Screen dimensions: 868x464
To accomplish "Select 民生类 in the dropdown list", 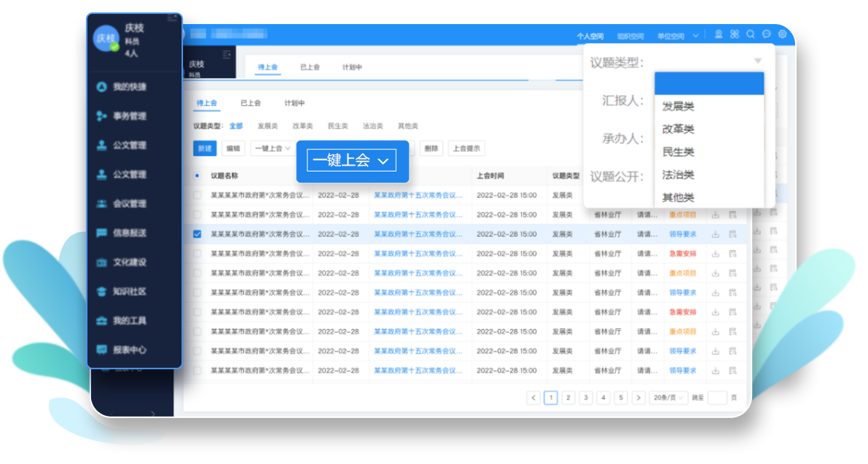I will [678, 152].
